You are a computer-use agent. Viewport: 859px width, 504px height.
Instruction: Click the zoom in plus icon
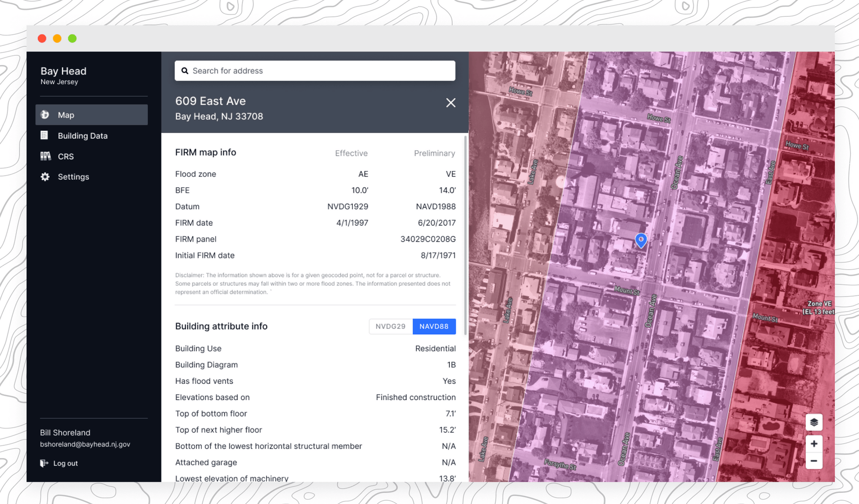click(x=813, y=443)
